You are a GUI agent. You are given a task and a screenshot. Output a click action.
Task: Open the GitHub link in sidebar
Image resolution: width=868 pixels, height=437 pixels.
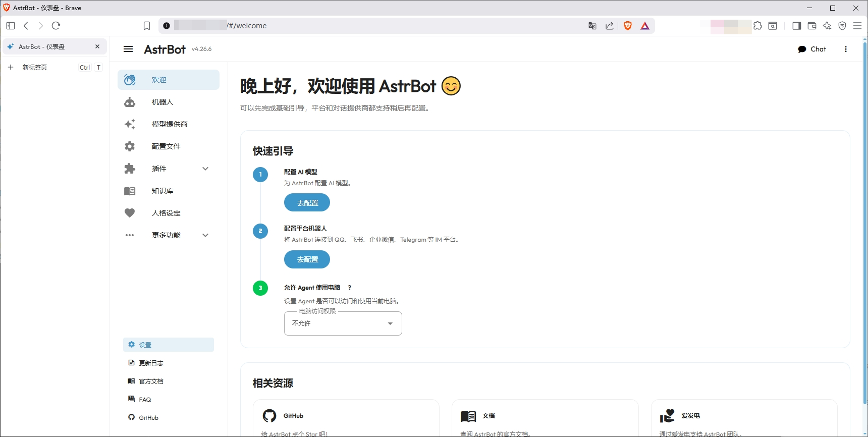click(x=169, y=417)
